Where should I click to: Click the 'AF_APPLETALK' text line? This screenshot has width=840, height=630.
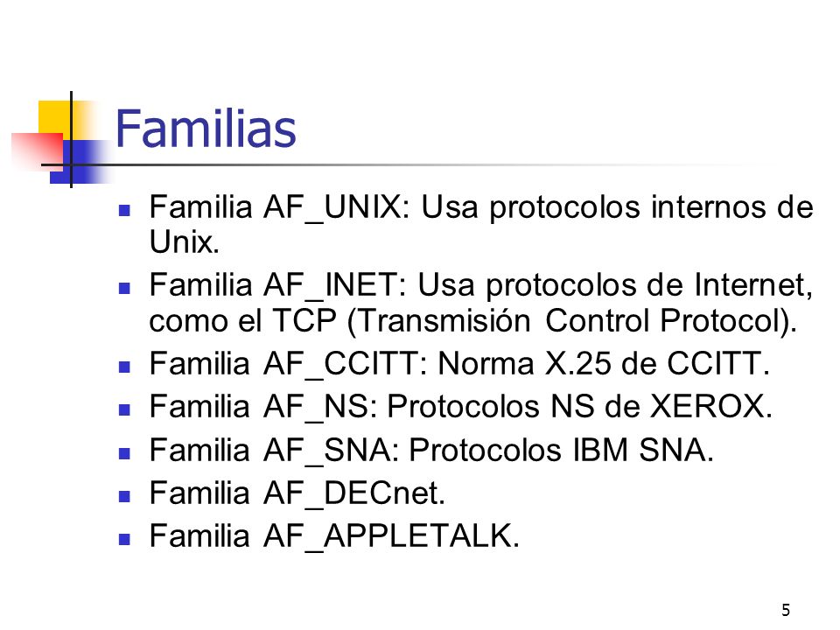[335, 536]
